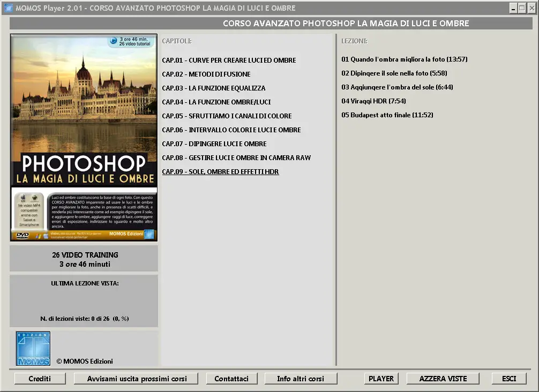The height and width of the screenshot is (392, 539).
Task: Click the ULTIMA LEZIONE VISTA panel
Action: [84, 300]
